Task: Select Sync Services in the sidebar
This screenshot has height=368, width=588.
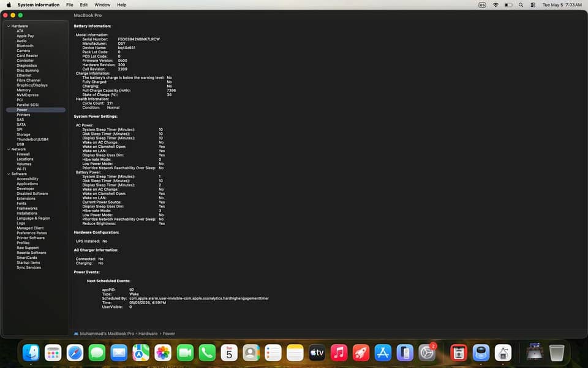Action: pos(29,267)
